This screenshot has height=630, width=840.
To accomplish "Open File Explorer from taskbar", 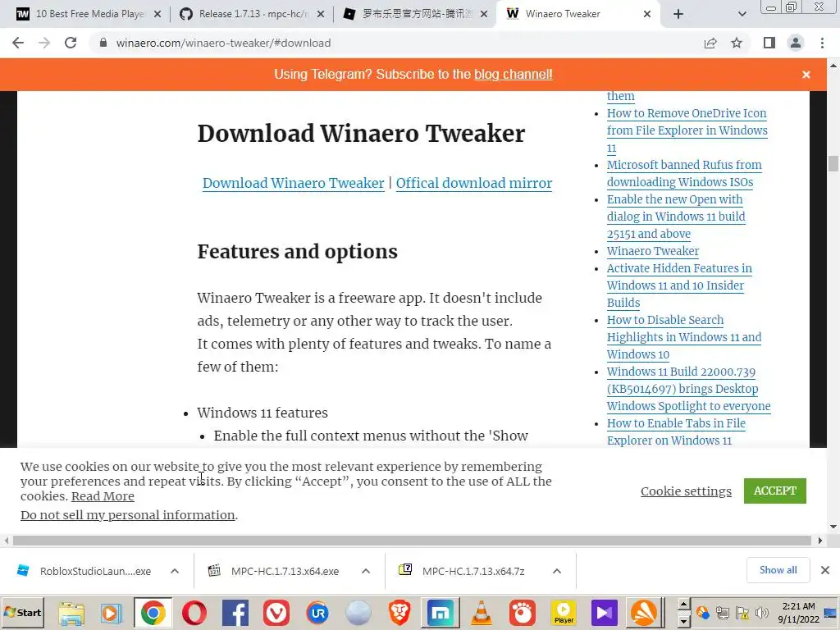I will [x=71, y=613].
